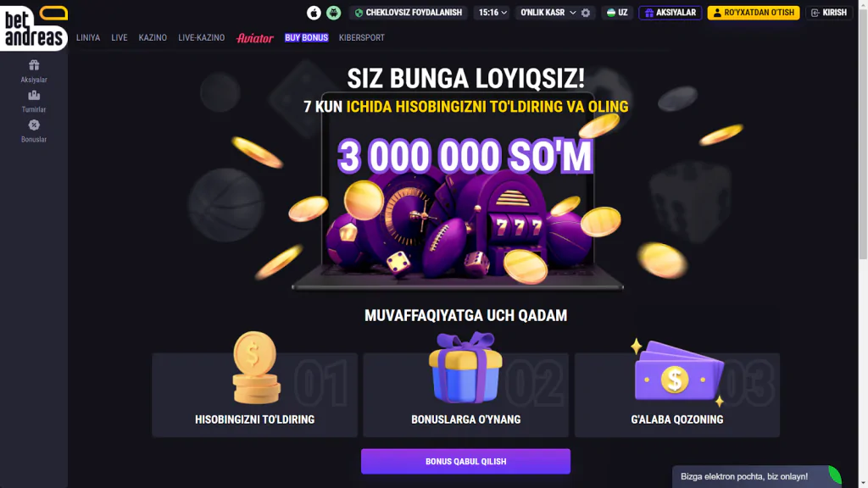
Task: Go to the Live-Kazino section
Action: click(x=202, y=37)
